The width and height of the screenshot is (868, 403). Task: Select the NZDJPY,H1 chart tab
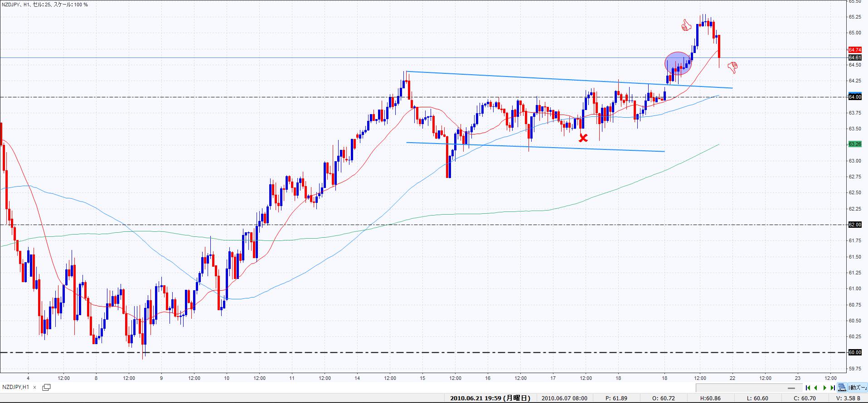coord(16,388)
